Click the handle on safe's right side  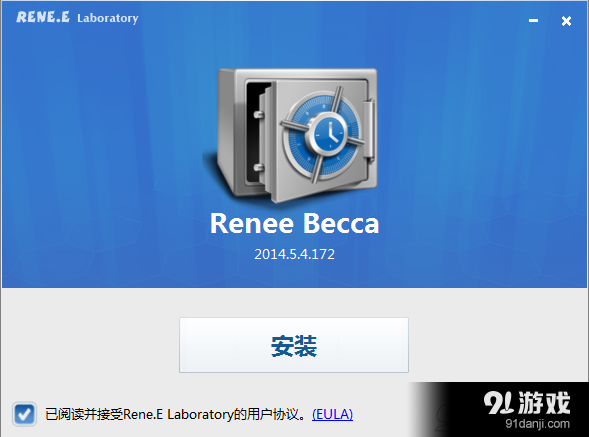[x=369, y=129]
